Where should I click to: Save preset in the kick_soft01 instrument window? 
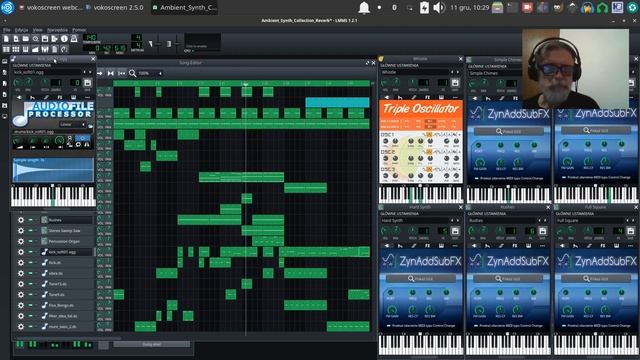pos(87,83)
